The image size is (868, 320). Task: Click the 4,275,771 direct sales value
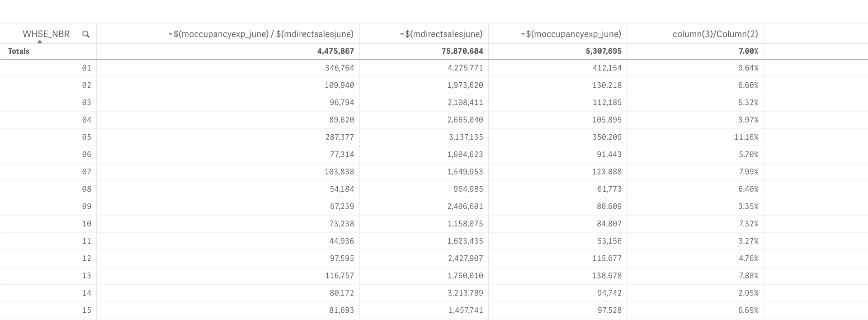pos(465,68)
